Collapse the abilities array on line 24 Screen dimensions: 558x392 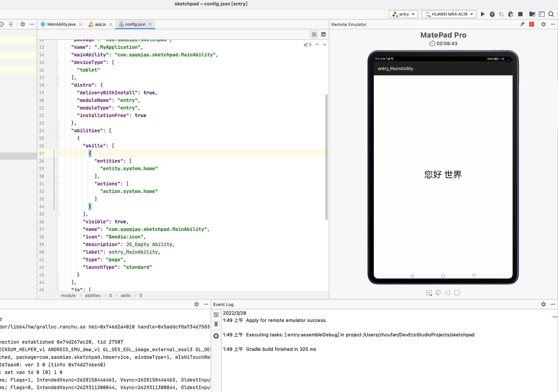(x=57, y=131)
